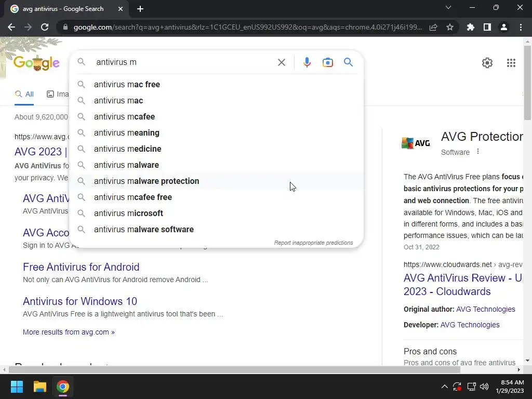Show hidden icons with the tray chevron
Screen dimensions: 532x399
(x=444, y=387)
